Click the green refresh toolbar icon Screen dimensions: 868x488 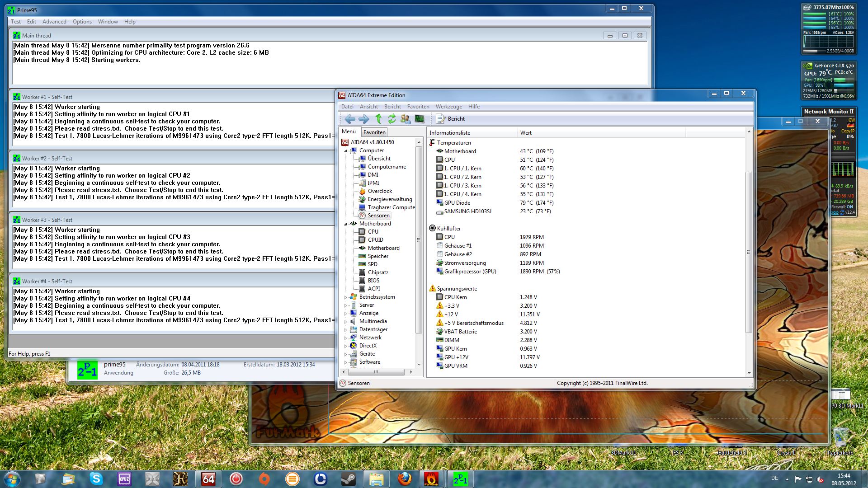pyautogui.click(x=392, y=119)
